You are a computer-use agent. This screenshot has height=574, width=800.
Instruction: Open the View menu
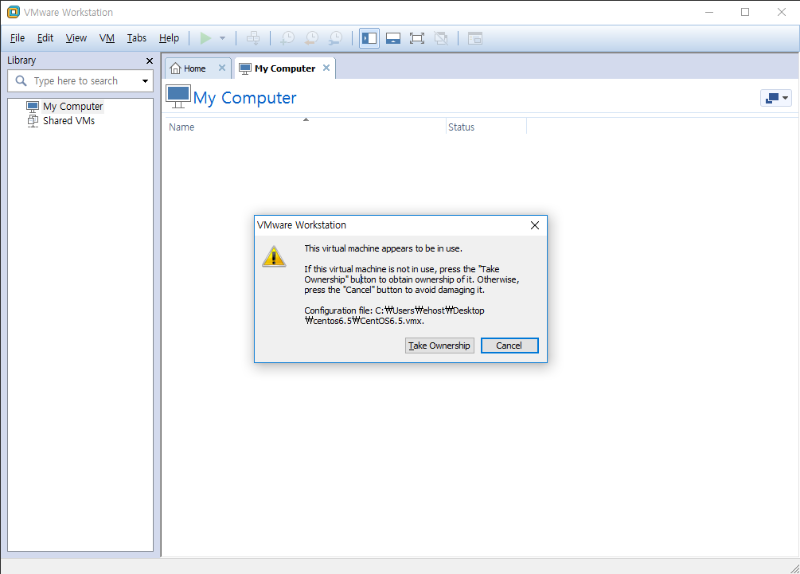76,38
